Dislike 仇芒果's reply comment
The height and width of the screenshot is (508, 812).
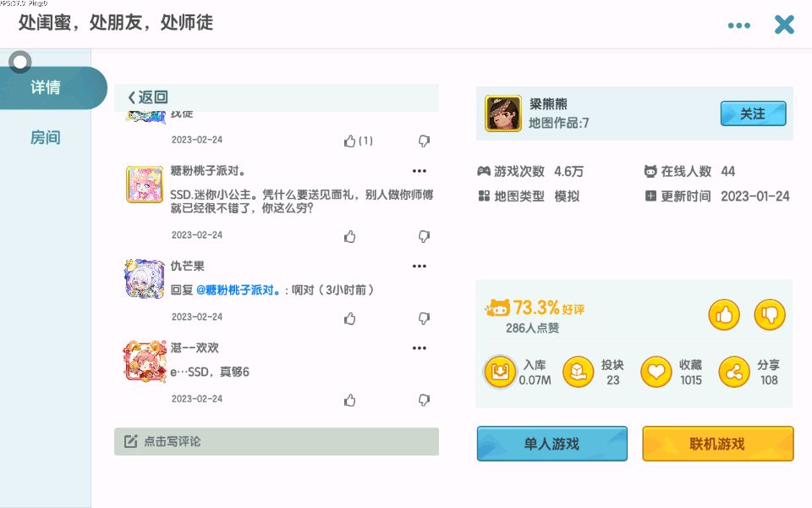click(425, 318)
